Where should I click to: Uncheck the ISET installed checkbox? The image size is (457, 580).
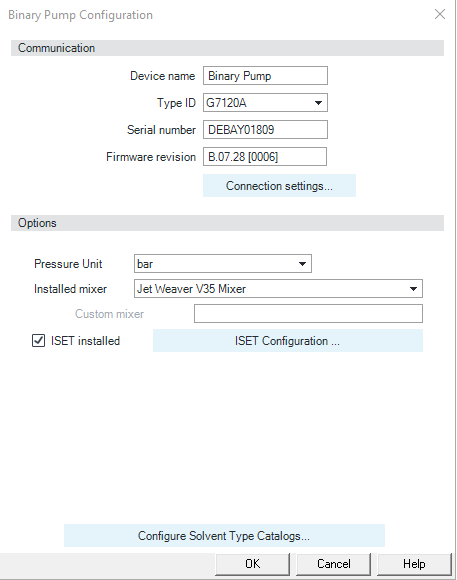(x=38, y=341)
